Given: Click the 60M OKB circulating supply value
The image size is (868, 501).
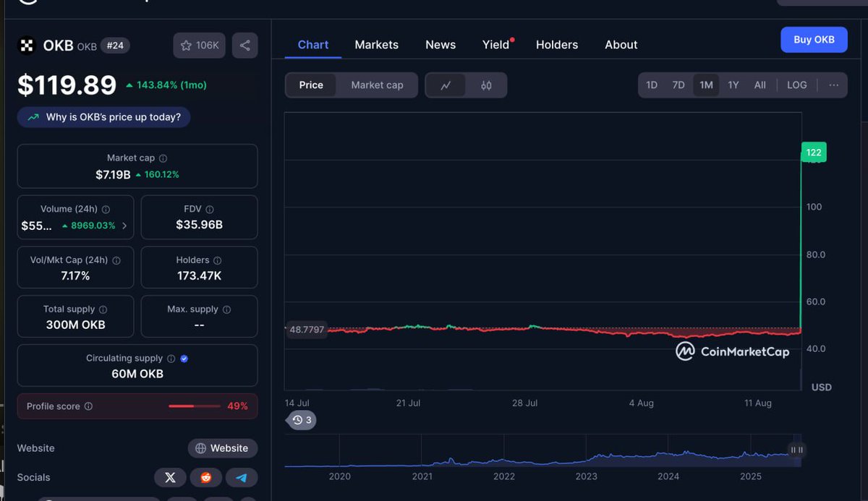Looking at the screenshot, I should 137,374.
